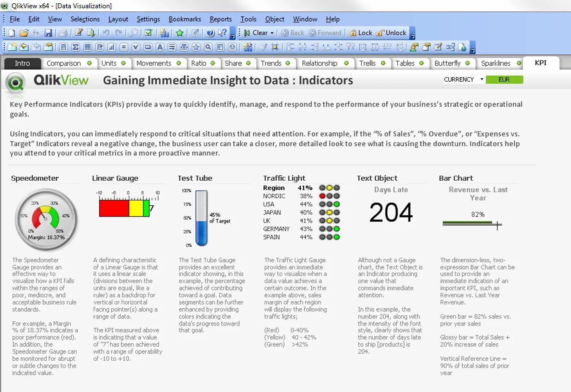Go Forward in selection history
The image size is (571, 392).
[325, 33]
